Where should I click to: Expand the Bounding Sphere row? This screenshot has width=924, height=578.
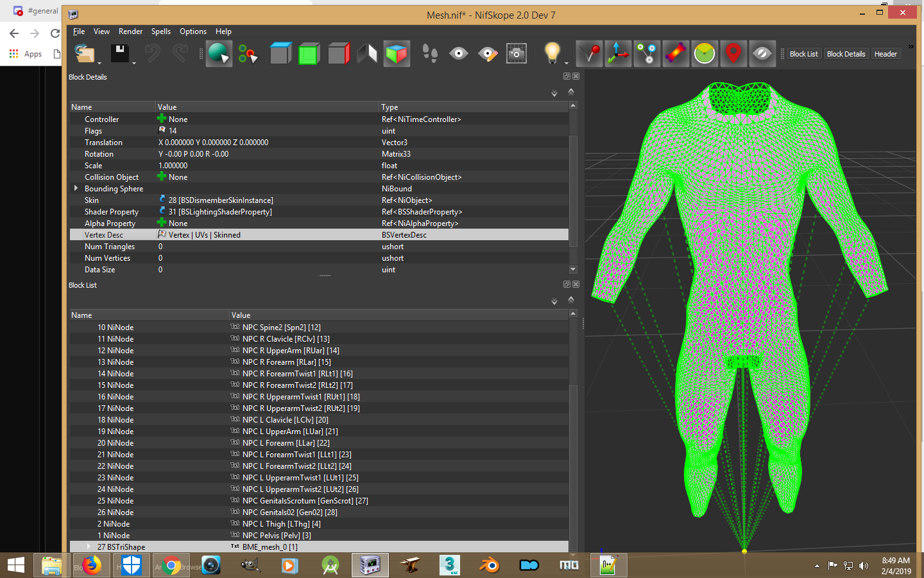click(x=76, y=188)
